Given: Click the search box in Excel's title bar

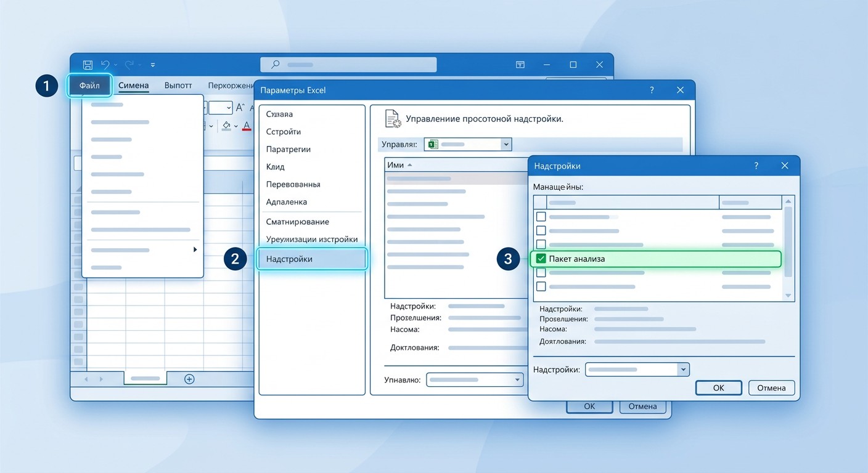Looking at the screenshot, I should [348, 64].
